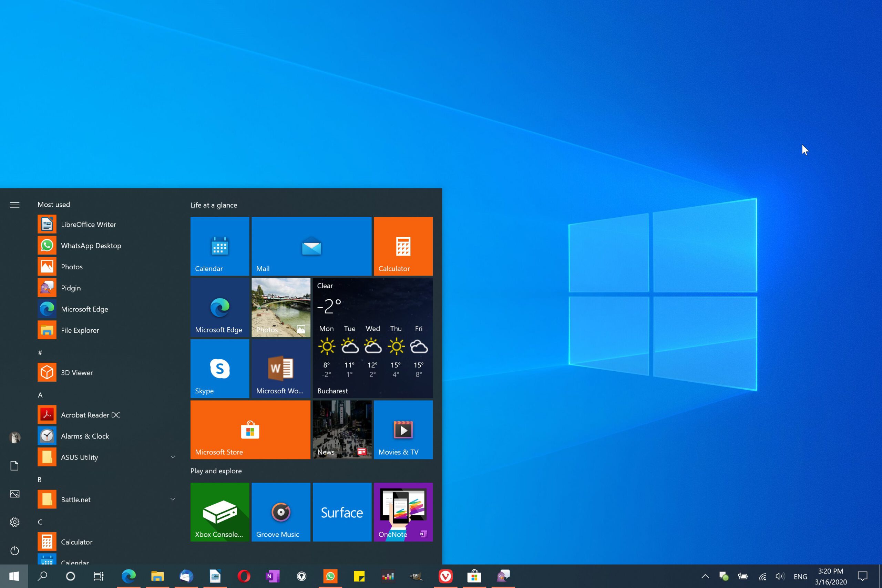Viewport: 882px width, 588px height.
Task: Open Cortana circle on taskbar
Action: coord(71,576)
